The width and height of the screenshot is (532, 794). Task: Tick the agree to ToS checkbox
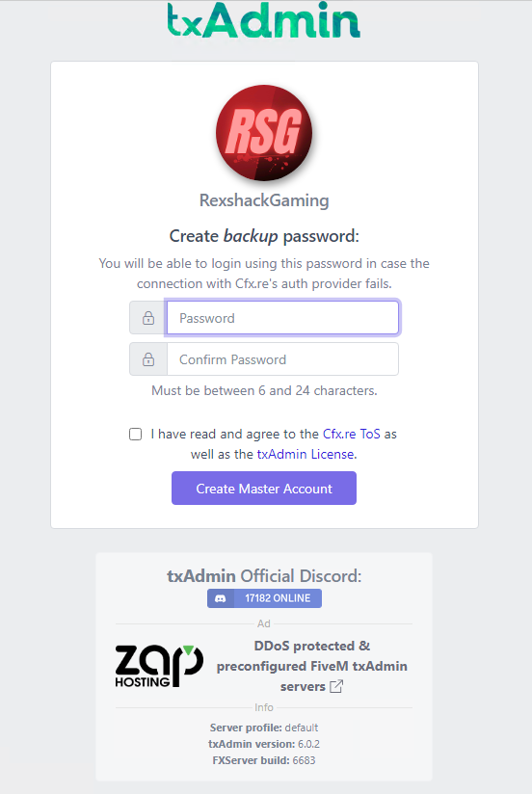[135, 434]
